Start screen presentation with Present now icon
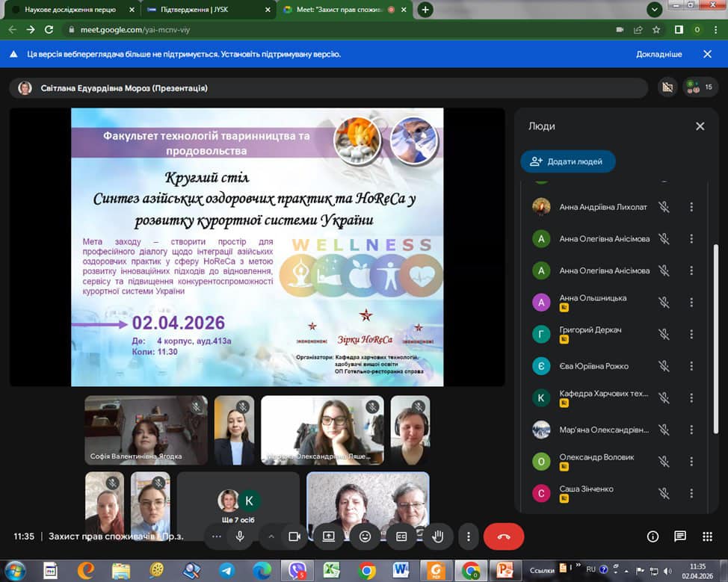728x582 pixels. pyautogui.click(x=329, y=536)
